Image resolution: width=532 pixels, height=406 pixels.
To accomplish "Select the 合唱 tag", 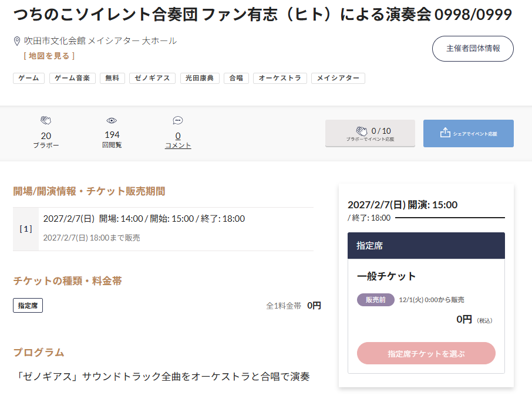I will pos(236,78).
